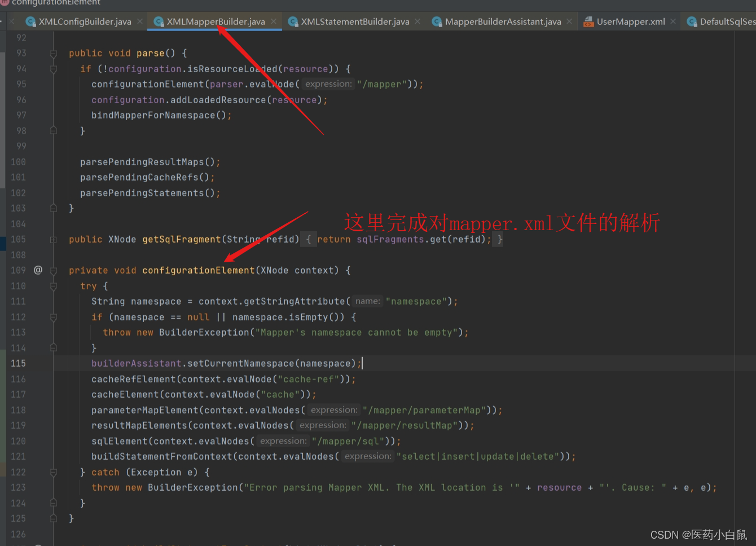Switch to MapperBuilderAssistant.java tab
The width and height of the screenshot is (756, 546).
pos(503,21)
